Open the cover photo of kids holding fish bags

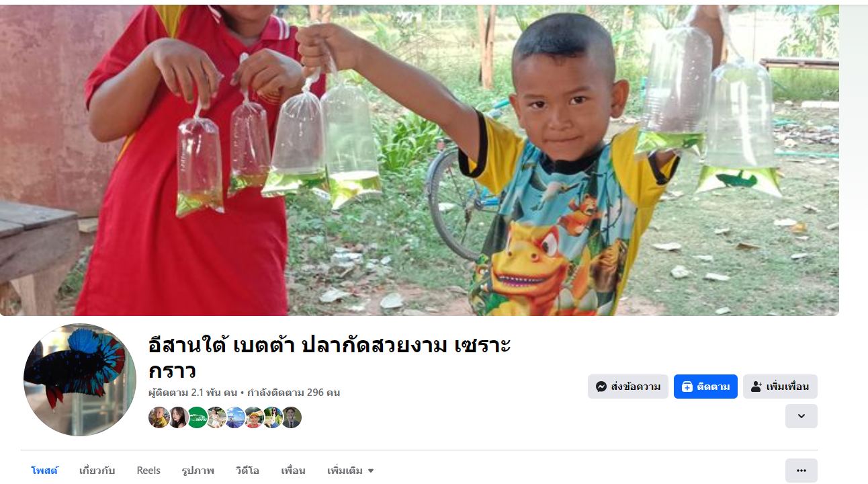click(419, 160)
